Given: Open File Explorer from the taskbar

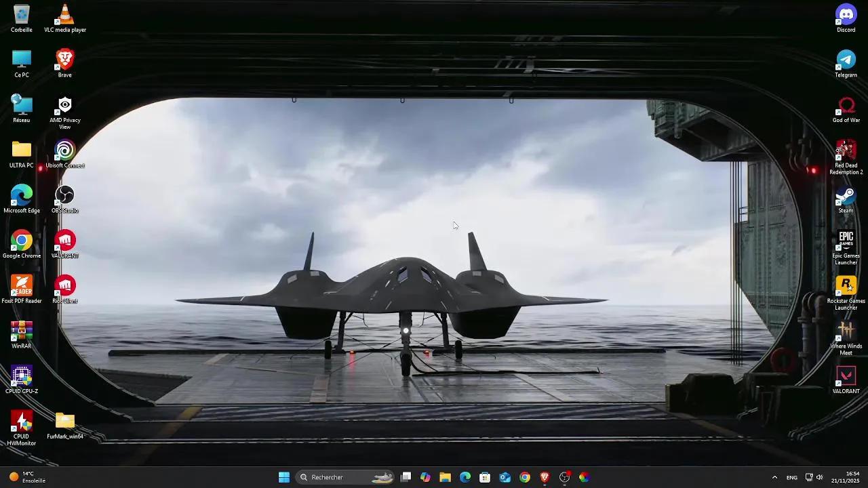Looking at the screenshot, I should pos(445,477).
